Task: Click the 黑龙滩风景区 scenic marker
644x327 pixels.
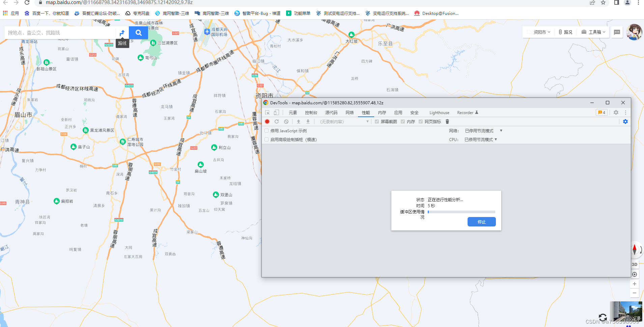Action: pyautogui.click(x=86, y=130)
